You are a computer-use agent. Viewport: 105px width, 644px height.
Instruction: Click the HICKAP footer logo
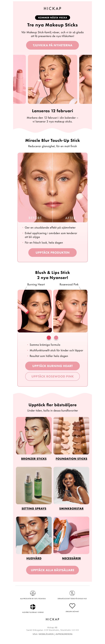(x=53, y=619)
